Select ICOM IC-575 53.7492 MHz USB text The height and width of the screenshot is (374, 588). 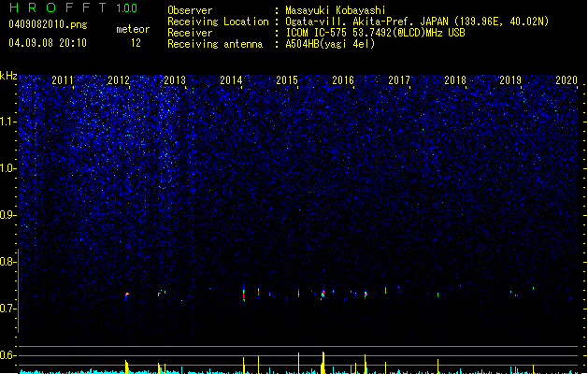pyautogui.click(x=375, y=33)
